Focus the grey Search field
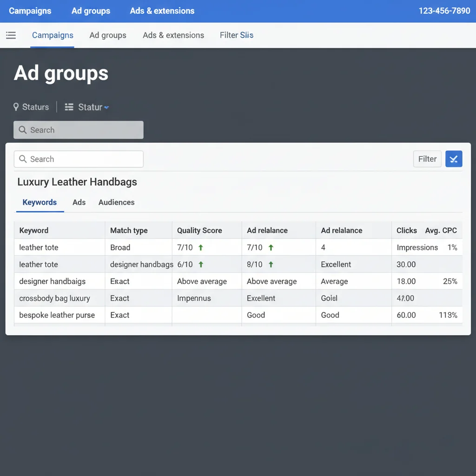 pos(78,130)
